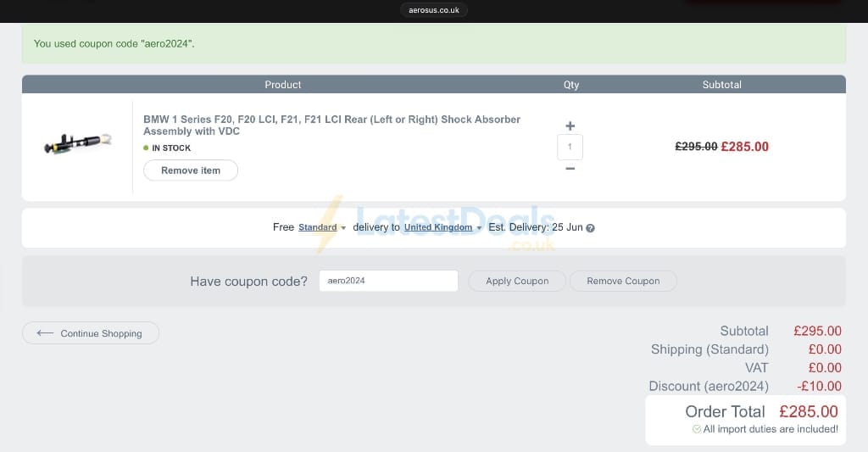Click the Subtotal column header

click(x=722, y=85)
